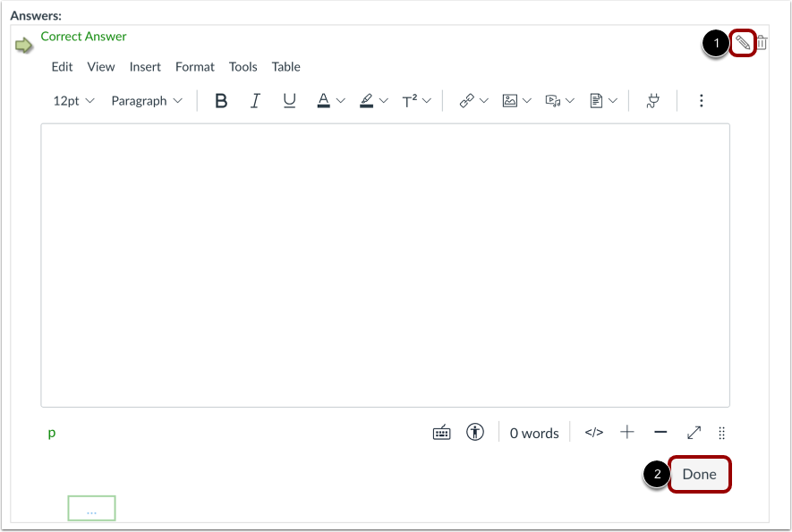Open the HTML editor with the code icon
The width and height of the screenshot is (792, 532).
(x=593, y=432)
